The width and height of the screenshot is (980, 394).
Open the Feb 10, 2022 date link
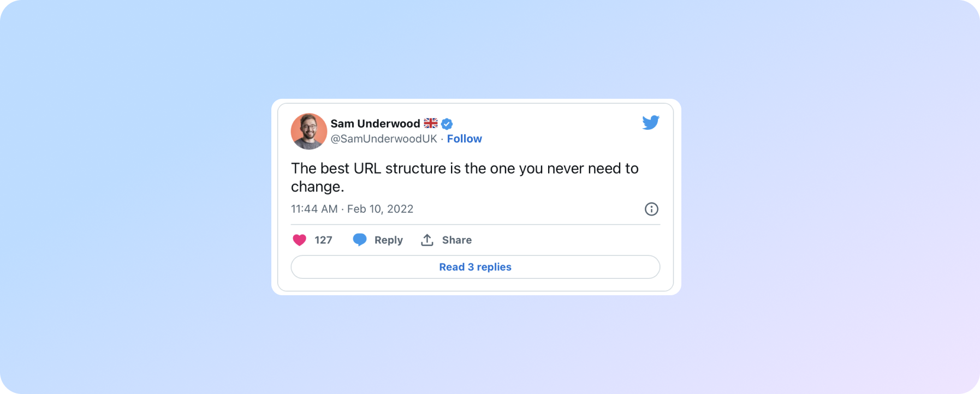[x=380, y=209]
